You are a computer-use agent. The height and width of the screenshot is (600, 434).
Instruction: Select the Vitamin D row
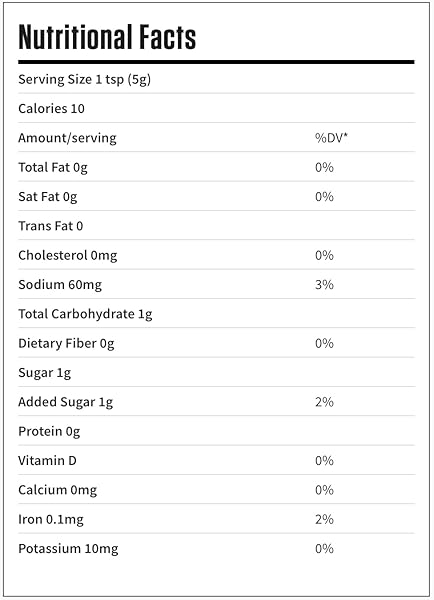[216, 461]
